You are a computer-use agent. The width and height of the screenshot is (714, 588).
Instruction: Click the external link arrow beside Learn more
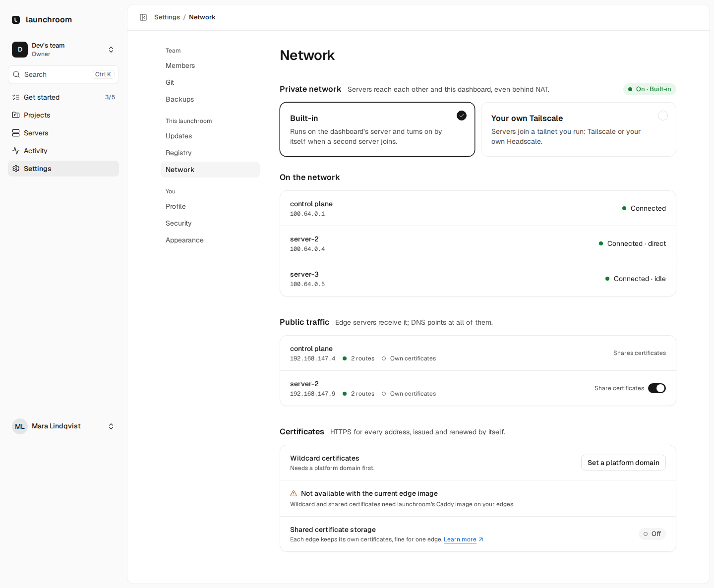[481, 539]
